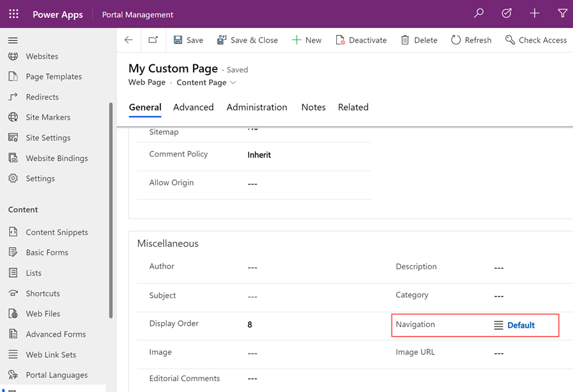Collapse the sidebar with hamburger icon

click(x=13, y=40)
